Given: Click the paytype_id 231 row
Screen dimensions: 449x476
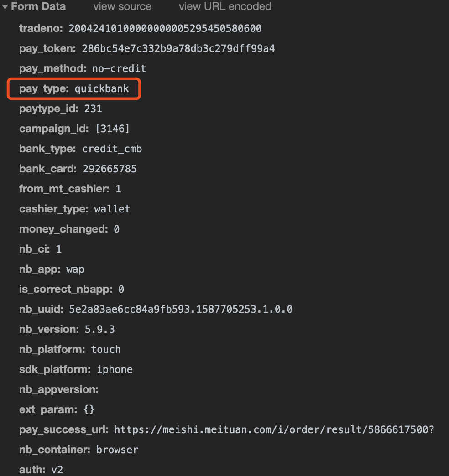Looking at the screenshot, I should pyautogui.click(x=61, y=109).
